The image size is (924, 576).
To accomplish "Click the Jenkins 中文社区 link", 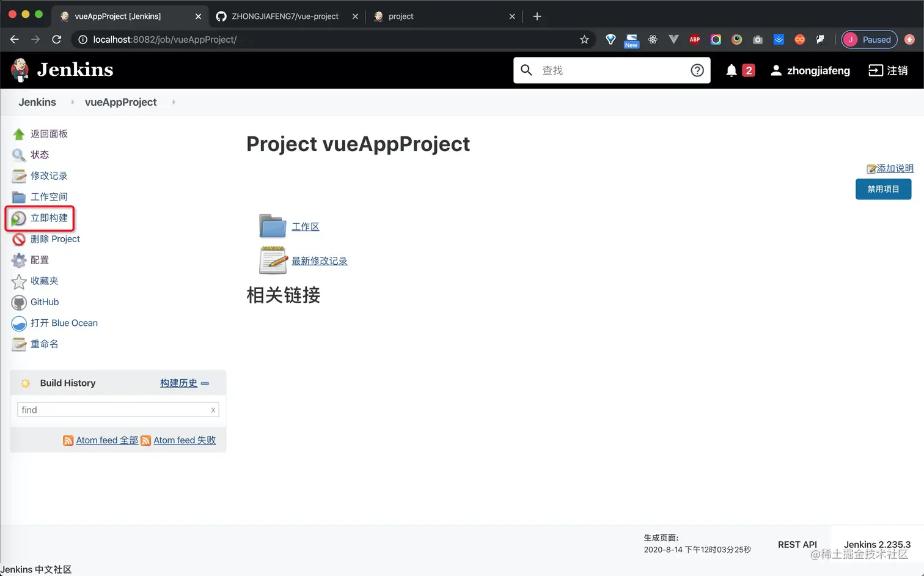I will click(x=36, y=570).
